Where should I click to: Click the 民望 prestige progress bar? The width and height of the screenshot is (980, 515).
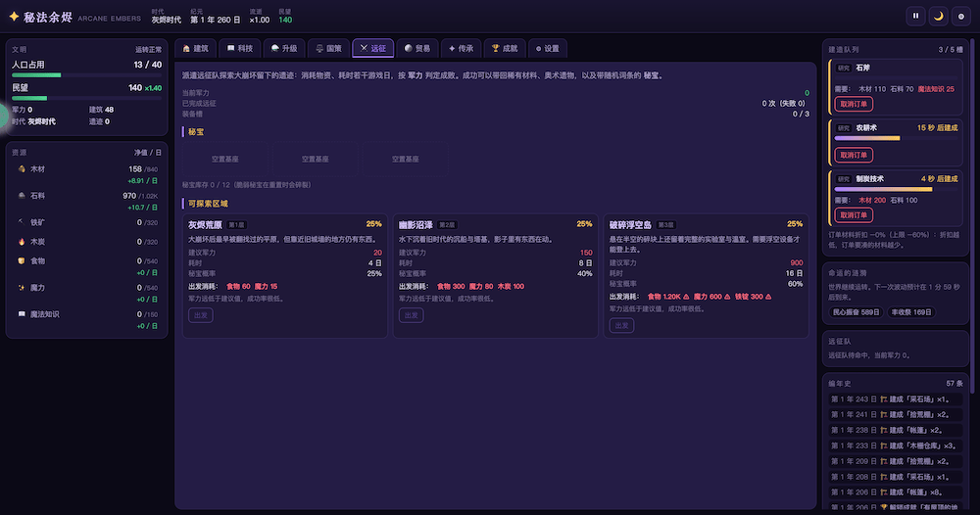pyautogui.click(x=86, y=98)
